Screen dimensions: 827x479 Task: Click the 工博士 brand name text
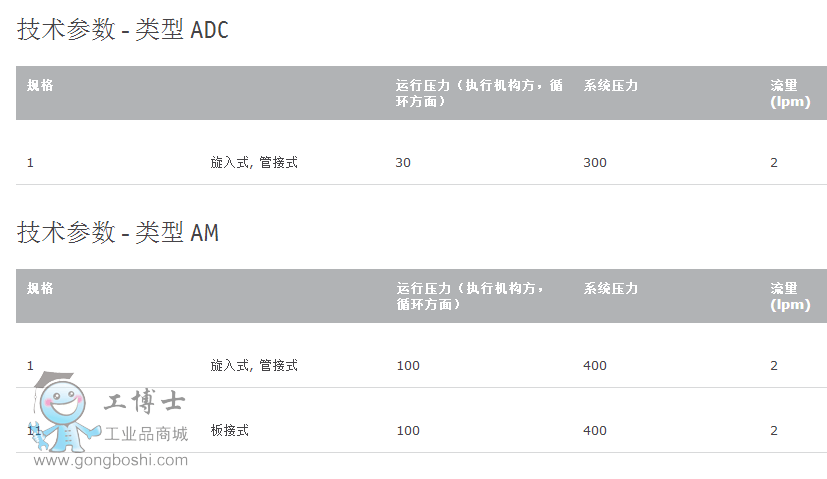145,402
